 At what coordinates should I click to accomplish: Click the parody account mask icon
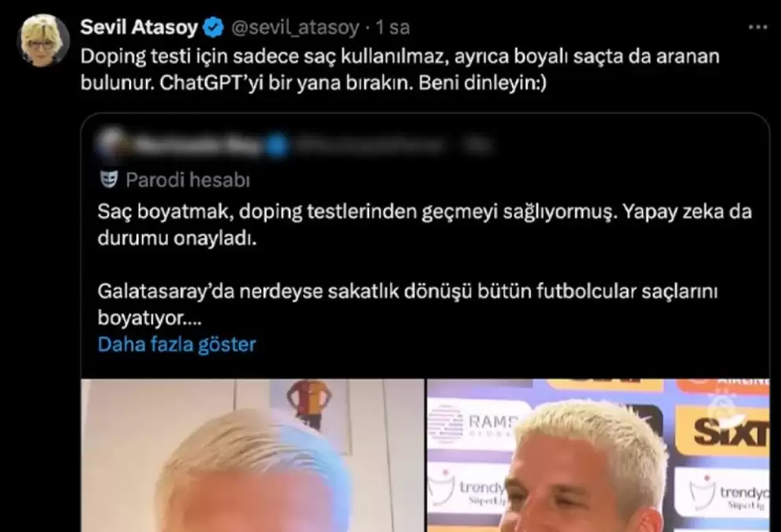[109, 180]
